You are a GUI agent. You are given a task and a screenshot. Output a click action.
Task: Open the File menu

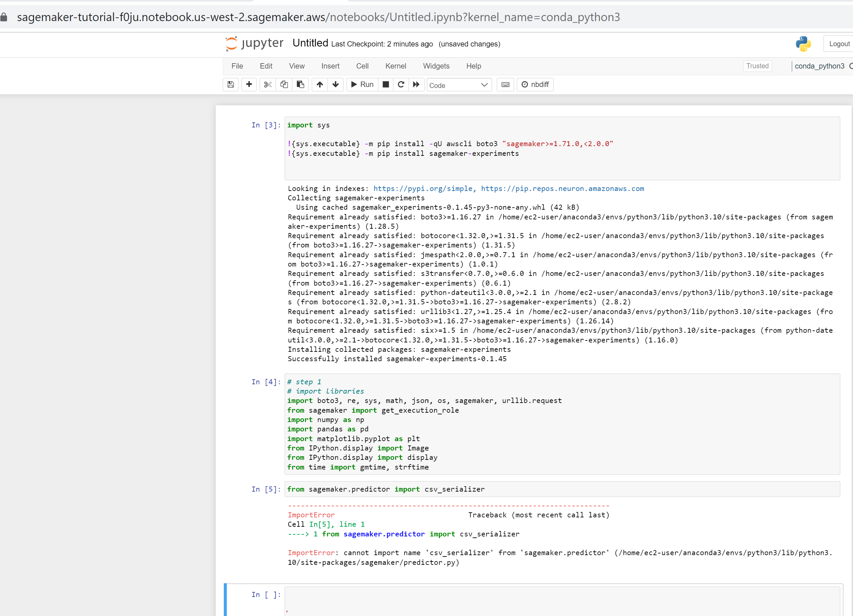(237, 66)
